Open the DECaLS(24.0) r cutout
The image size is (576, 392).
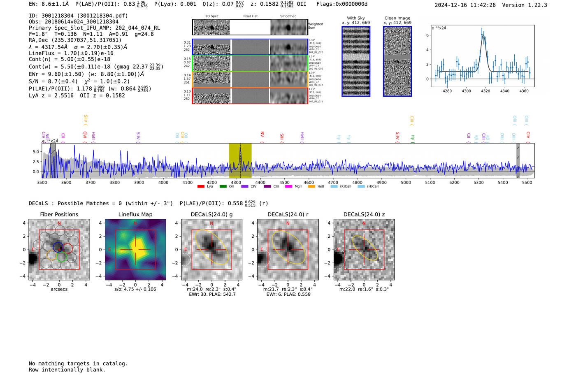click(x=288, y=249)
